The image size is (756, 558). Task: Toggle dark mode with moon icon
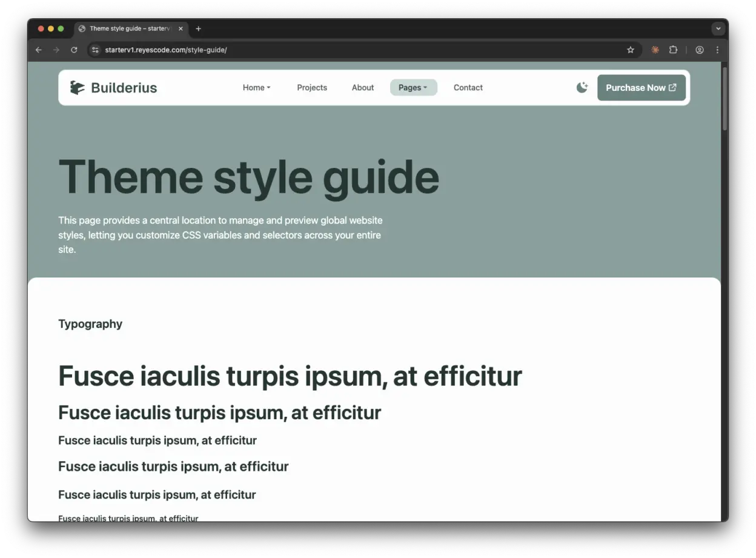(x=582, y=88)
